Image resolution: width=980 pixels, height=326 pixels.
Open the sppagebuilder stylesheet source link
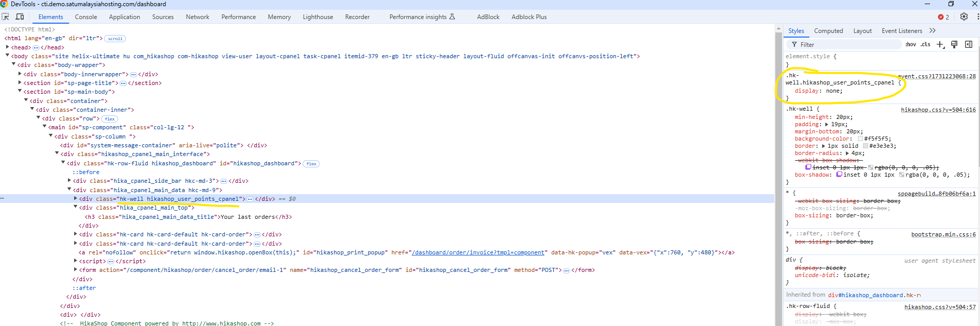(937, 194)
